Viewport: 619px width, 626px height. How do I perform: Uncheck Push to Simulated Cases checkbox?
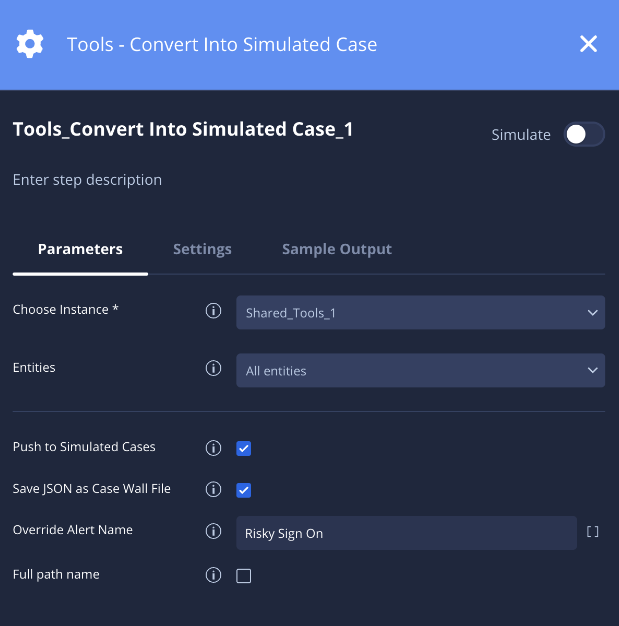(x=244, y=448)
